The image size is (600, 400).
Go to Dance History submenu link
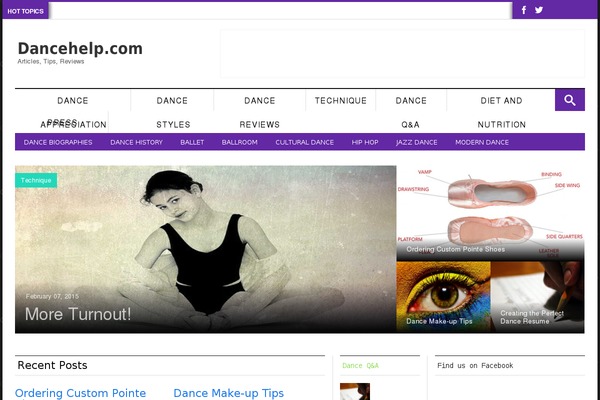pos(136,142)
